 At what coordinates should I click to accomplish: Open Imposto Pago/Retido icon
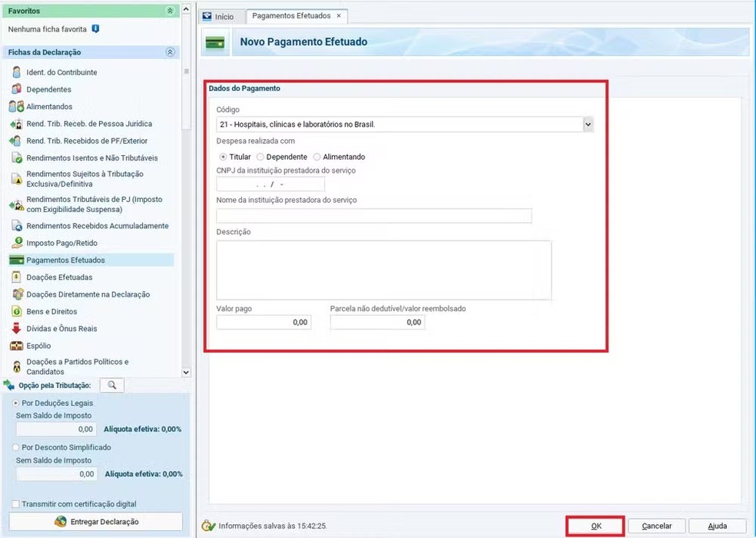coord(16,243)
